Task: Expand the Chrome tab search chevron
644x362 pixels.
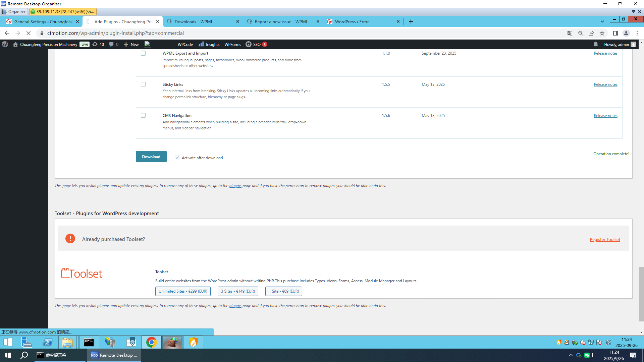Action: (x=602, y=21)
